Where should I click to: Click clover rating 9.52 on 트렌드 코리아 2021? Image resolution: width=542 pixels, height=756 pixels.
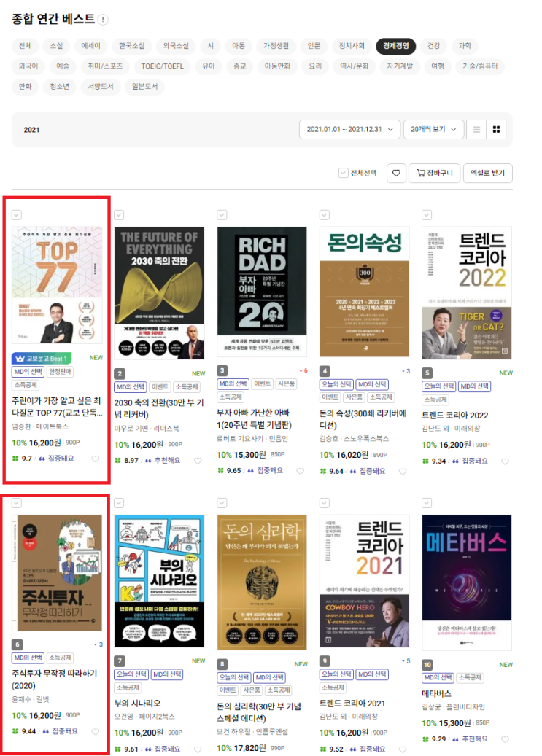pyautogui.click(x=331, y=749)
